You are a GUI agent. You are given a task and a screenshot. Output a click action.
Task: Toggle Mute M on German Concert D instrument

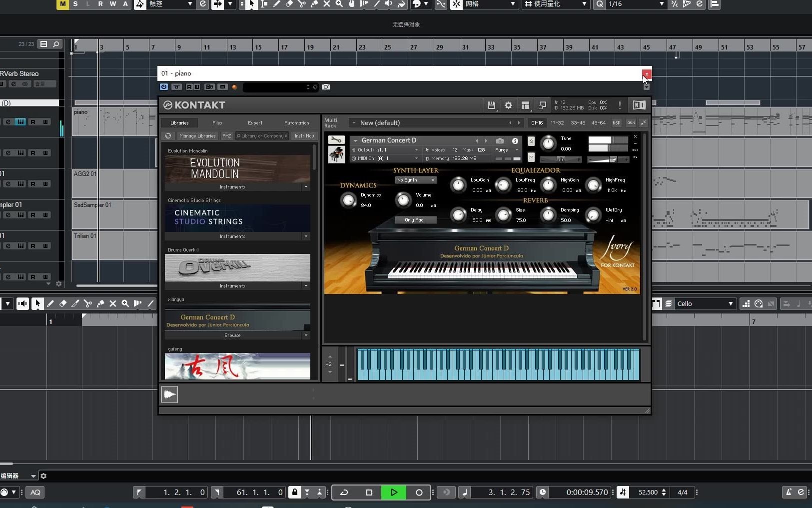tap(531, 157)
